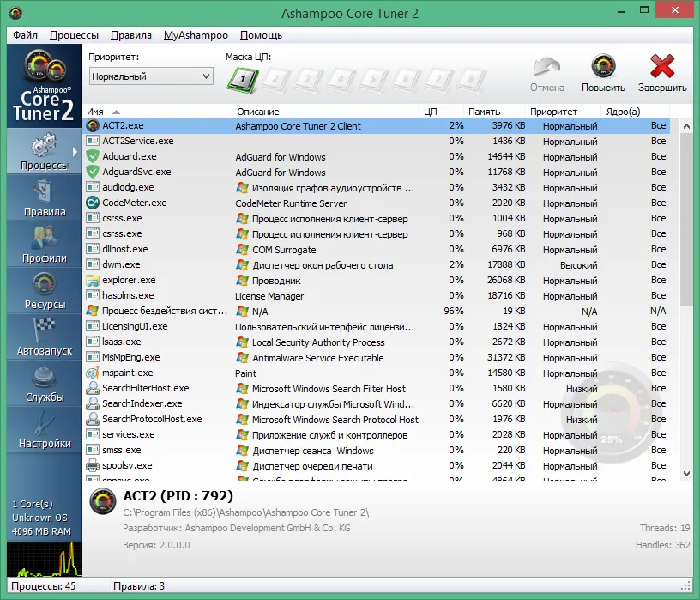This screenshot has height=600, width=700.
Task: Toggle CPU mask core 7
Action: (438, 80)
